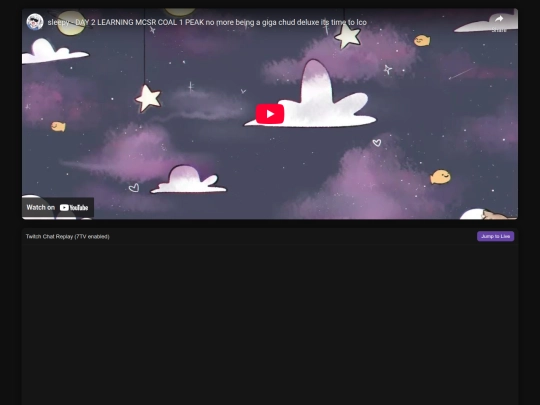Open Watch on YouTube link
Viewport: 540px width, 405px height.
(x=58, y=207)
